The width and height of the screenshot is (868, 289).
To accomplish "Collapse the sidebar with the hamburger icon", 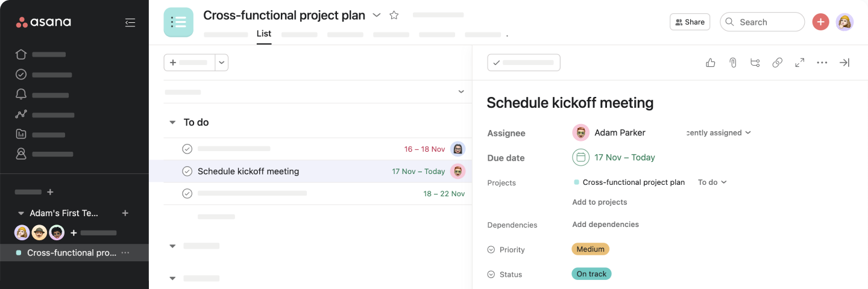I will (130, 22).
